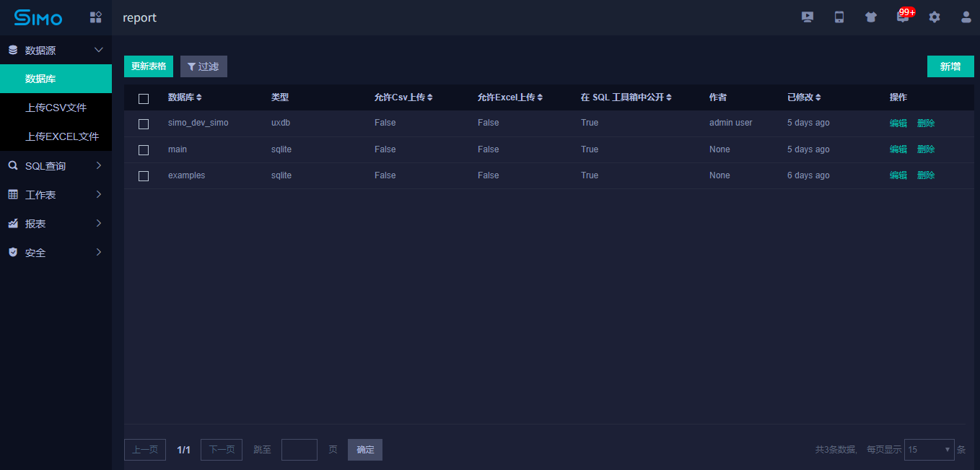This screenshot has height=470, width=980.
Task: Expand the SQL查询 sidebar menu
Action: click(x=56, y=166)
